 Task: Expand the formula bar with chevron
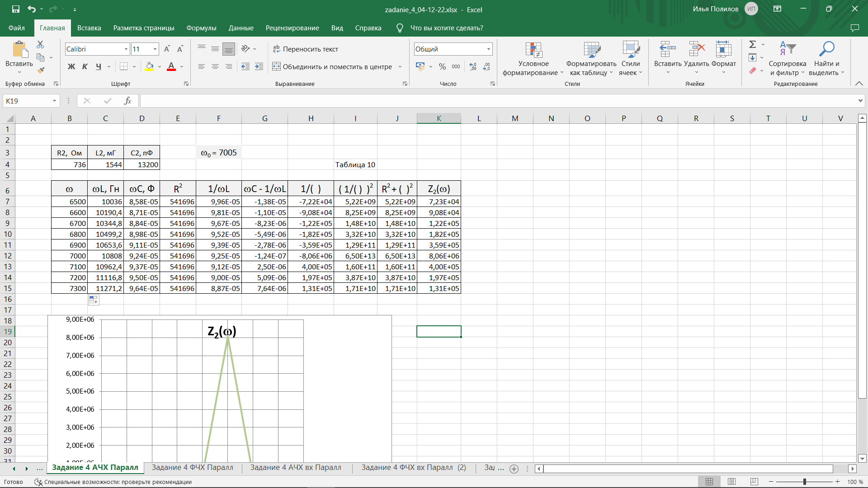pyautogui.click(x=860, y=101)
